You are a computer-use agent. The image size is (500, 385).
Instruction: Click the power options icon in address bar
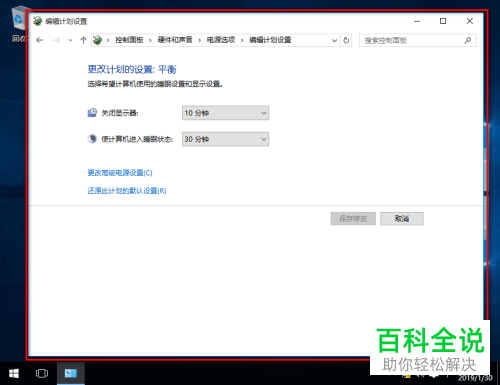tap(97, 40)
